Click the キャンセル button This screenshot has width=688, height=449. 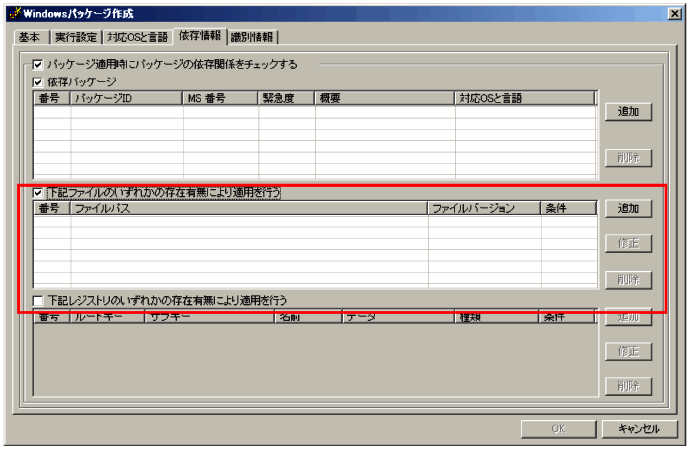click(639, 429)
